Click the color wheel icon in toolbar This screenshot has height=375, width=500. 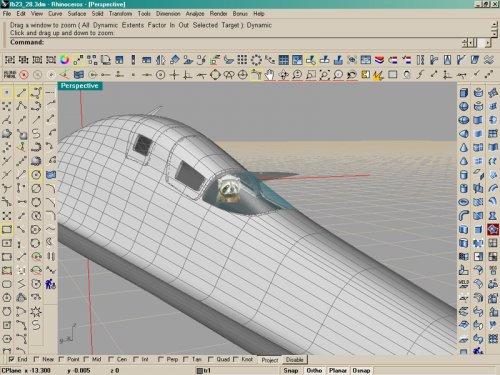pyautogui.click(x=65, y=60)
